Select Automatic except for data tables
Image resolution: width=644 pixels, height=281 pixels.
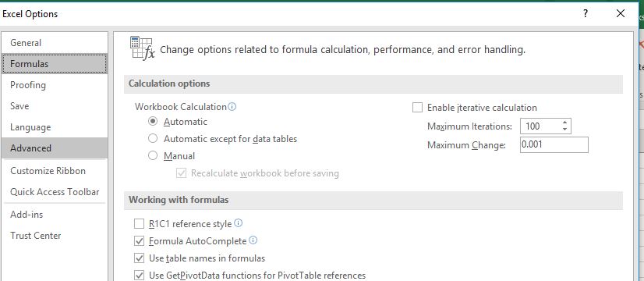(153, 139)
